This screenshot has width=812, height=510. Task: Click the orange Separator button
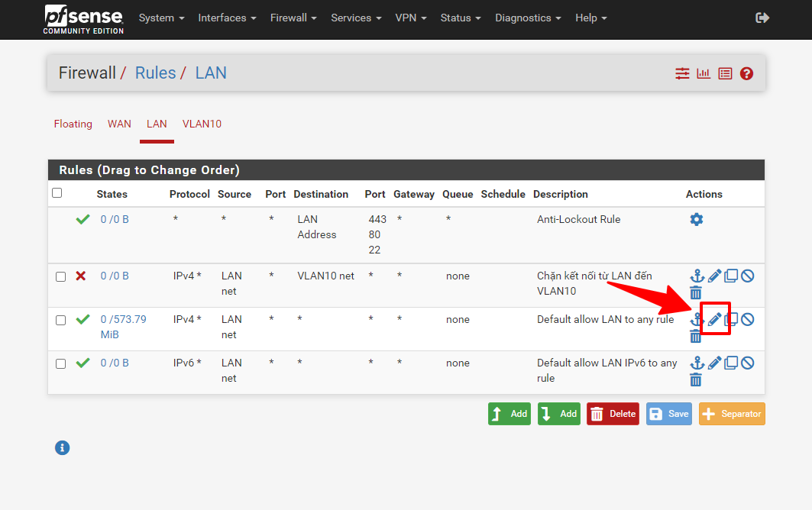click(731, 414)
